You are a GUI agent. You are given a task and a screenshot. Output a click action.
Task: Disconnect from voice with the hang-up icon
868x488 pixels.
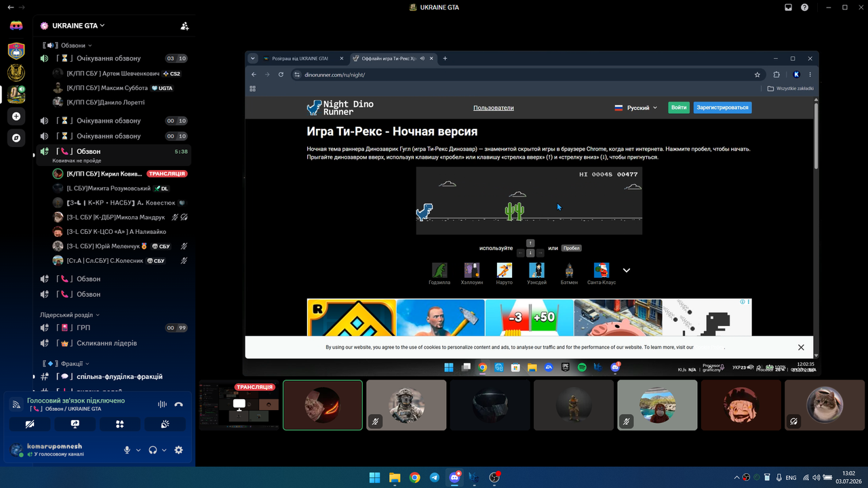(178, 405)
